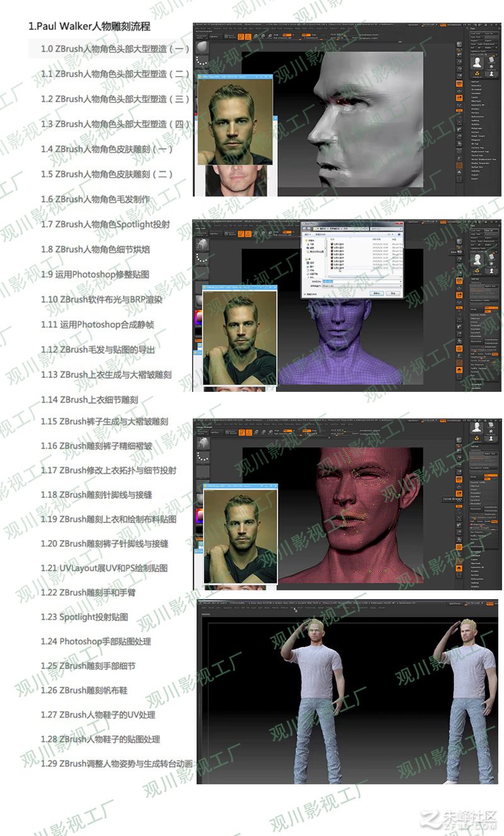Image resolution: width=504 pixels, height=836 pixels.
Task: Click the 1.14 ZBrush上衣细节雕刻 entry
Action: (x=89, y=400)
